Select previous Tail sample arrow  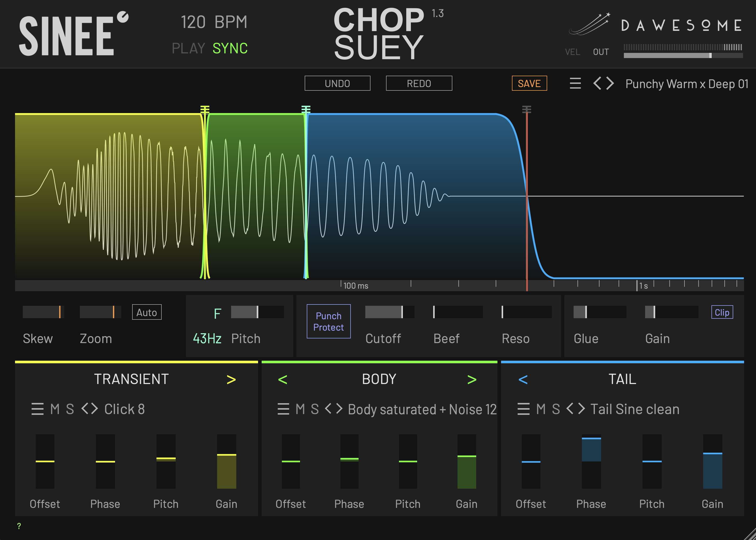[570, 409]
